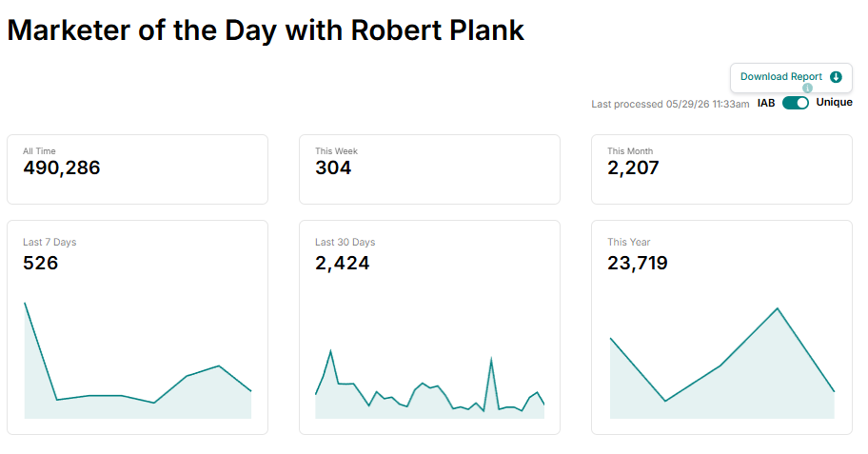Screen dimensions: 868x454
Task: Click the This Year 23,719 total
Action: pos(637,263)
